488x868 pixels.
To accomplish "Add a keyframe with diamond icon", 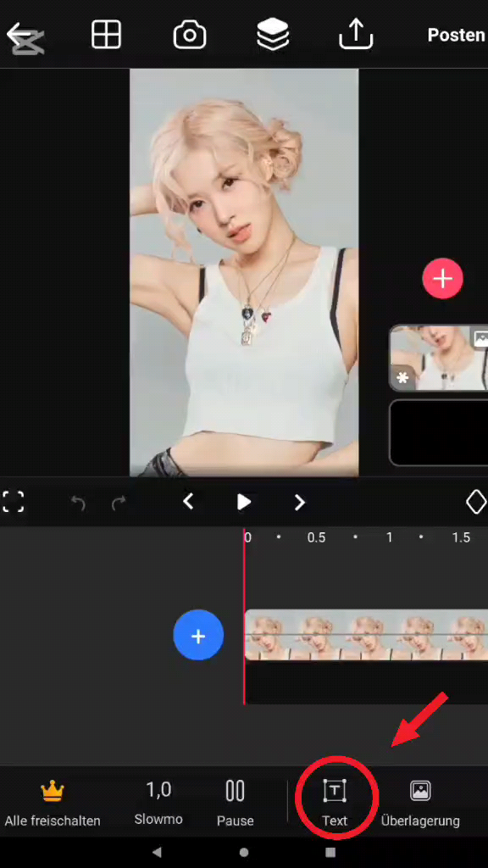I will [x=476, y=502].
